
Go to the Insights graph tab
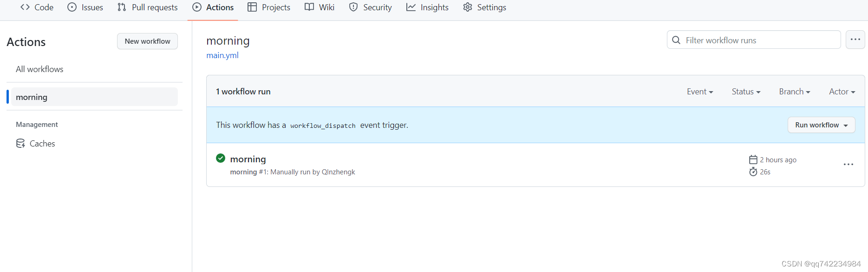coord(427,7)
